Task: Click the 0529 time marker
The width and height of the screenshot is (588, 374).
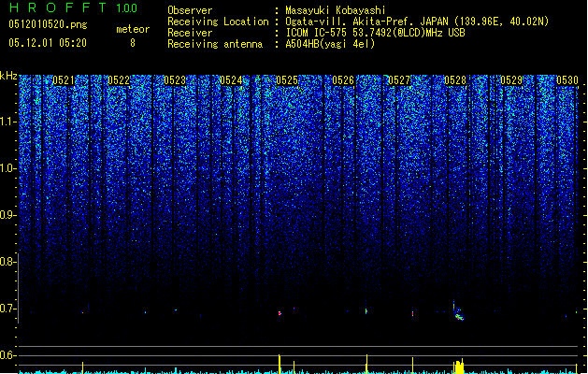Action: [x=511, y=80]
